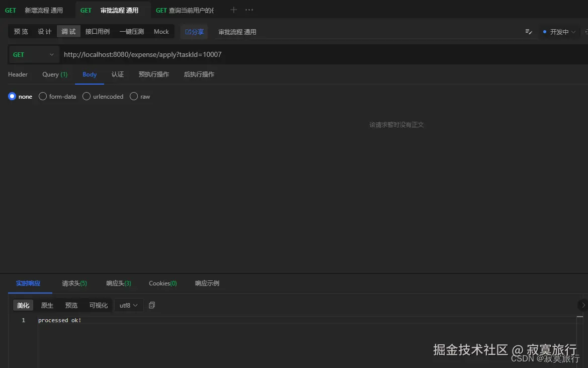
Task: Click the Mock option in the toolbar
Action: tap(161, 31)
